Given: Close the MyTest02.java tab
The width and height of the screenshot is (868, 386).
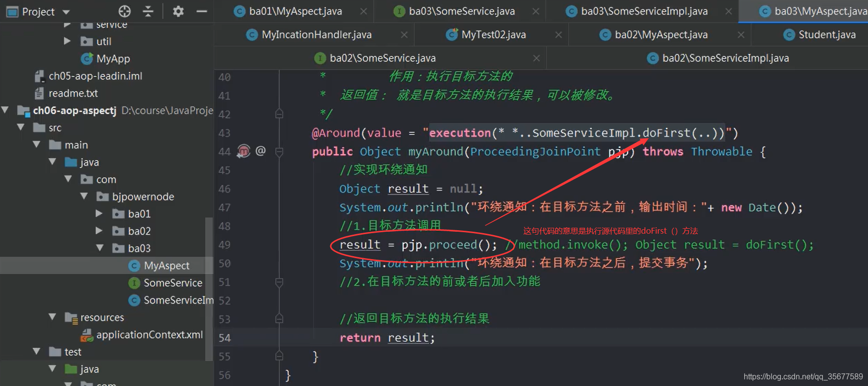Looking at the screenshot, I should tap(558, 35).
